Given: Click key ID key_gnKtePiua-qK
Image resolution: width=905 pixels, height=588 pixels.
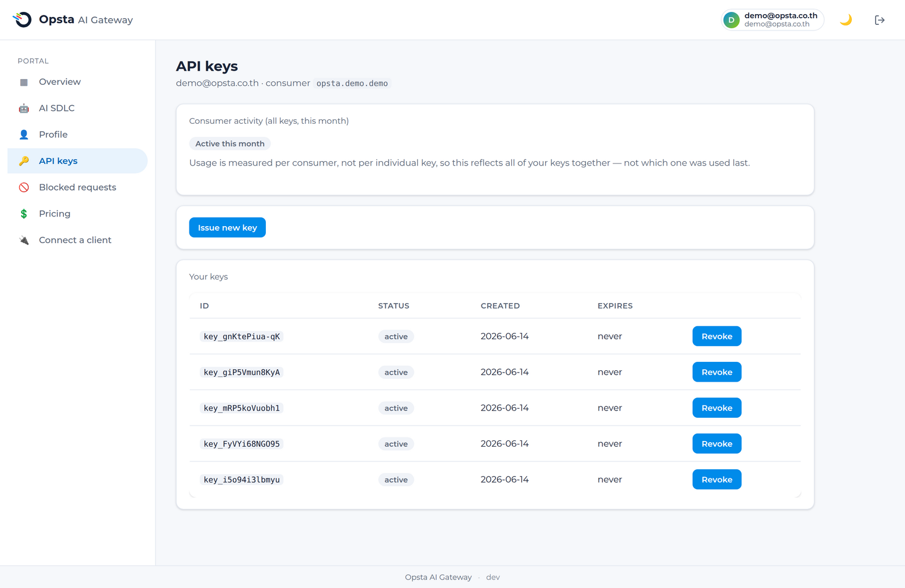Looking at the screenshot, I should tap(242, 336).
